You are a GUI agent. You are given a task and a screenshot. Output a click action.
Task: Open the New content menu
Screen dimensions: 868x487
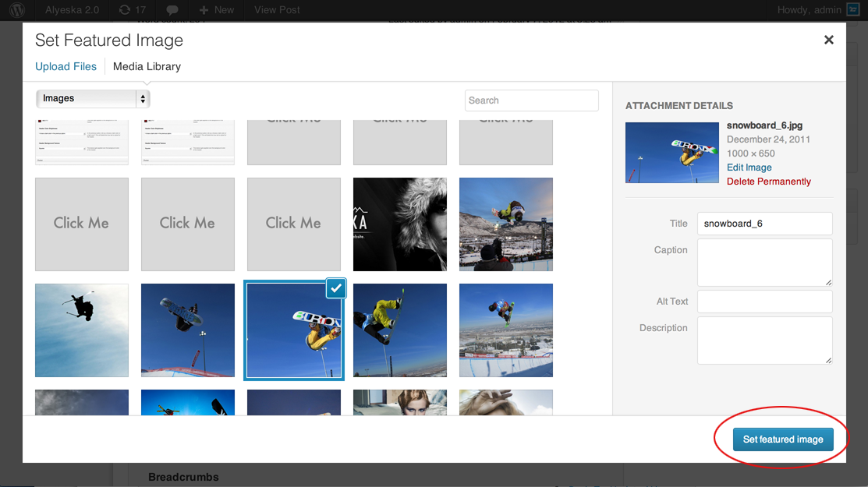pos(217,10)
